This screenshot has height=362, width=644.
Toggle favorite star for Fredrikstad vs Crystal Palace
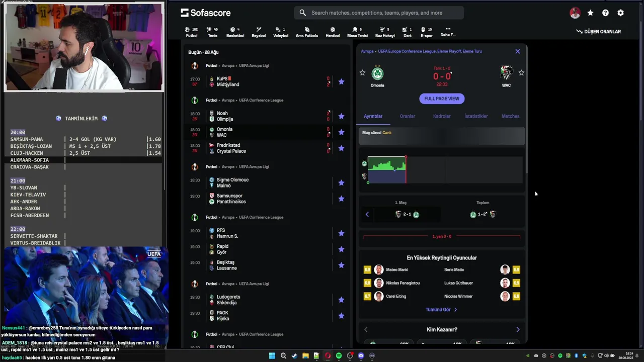341,148
